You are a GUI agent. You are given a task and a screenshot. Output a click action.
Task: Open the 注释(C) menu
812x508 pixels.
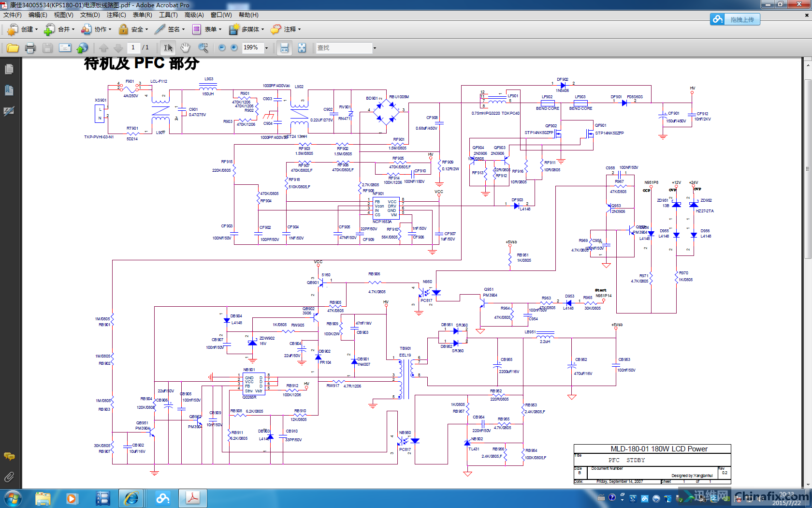pos(116,15)
